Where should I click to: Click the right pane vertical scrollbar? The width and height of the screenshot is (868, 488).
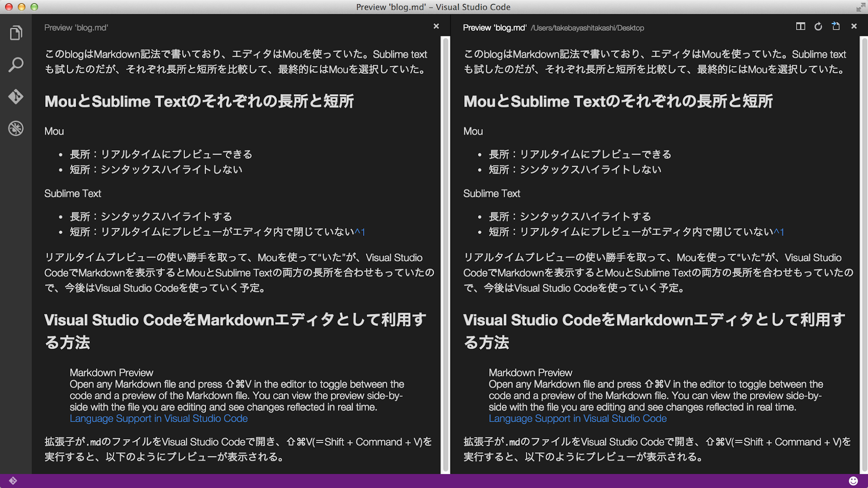864,255
